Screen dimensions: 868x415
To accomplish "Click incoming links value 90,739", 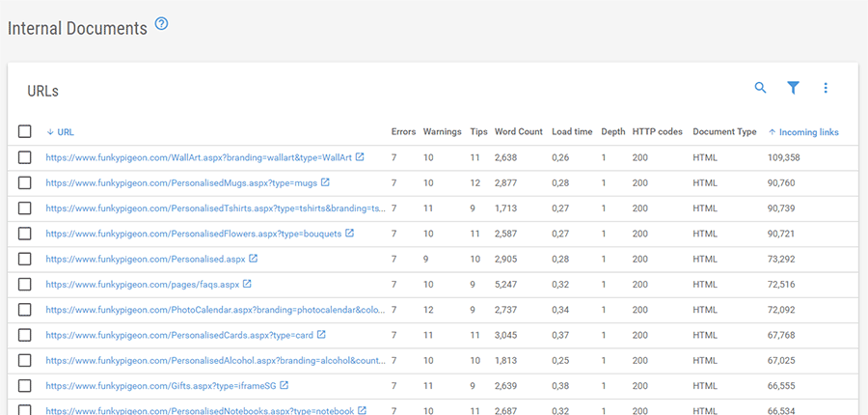I will pos(780,208).
